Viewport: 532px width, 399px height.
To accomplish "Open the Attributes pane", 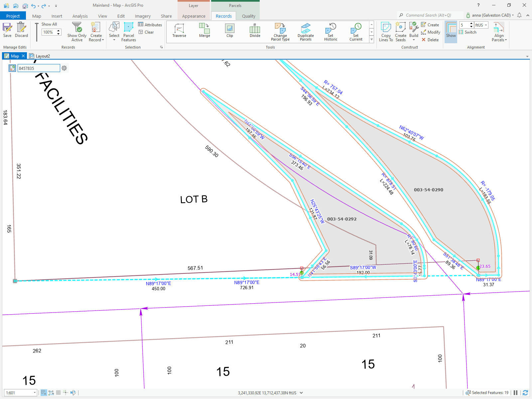I will [x=150, y=25].
